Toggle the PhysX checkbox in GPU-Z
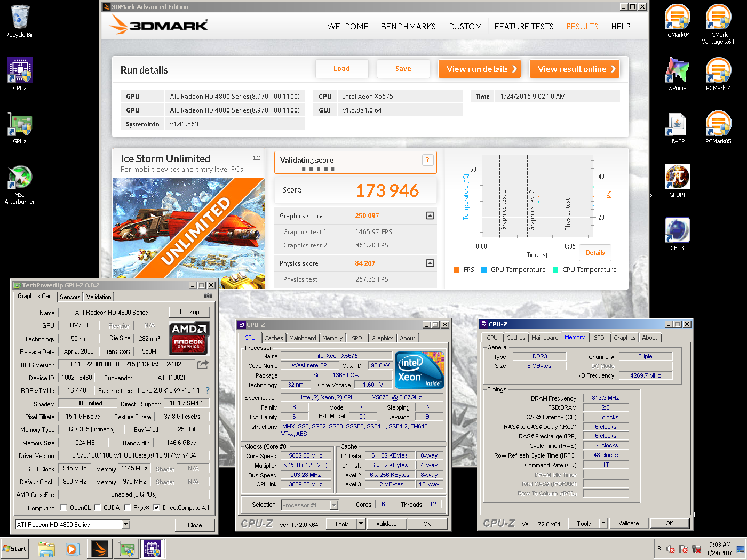This screenshot has height=560, width=747. pyautogui.click(x=128, y=508)
